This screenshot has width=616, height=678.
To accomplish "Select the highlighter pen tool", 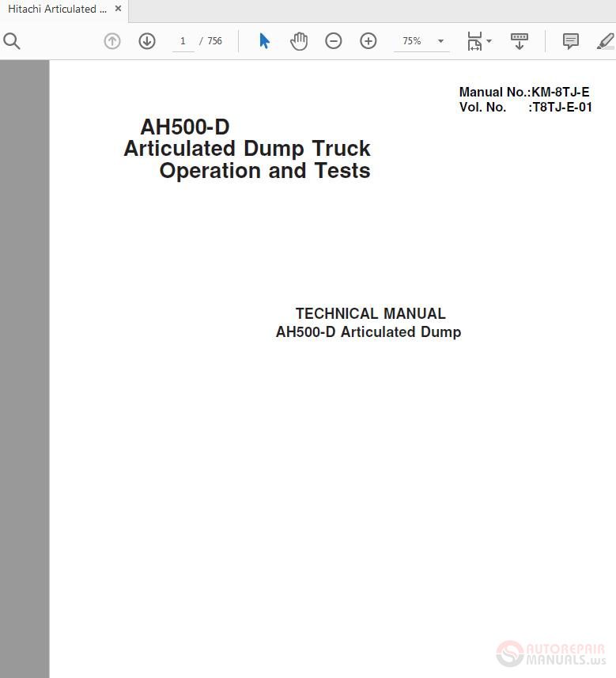I will [x=606, y=41].
